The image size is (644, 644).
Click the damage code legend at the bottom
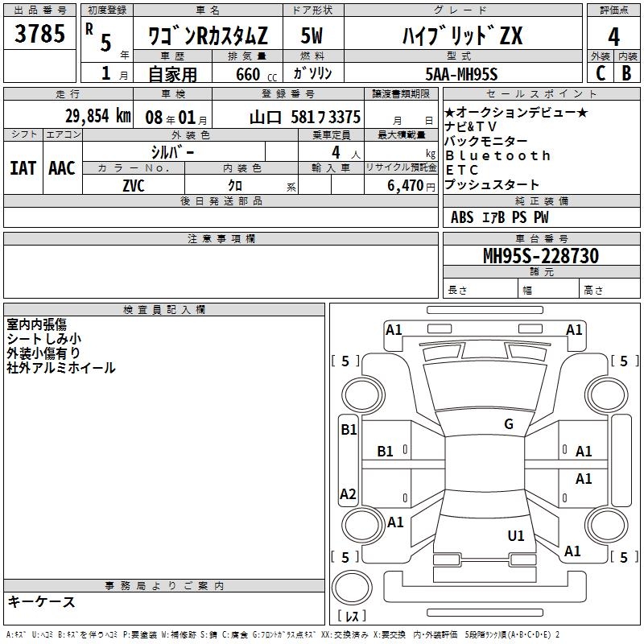pyautogui.click(x=283, y=634)
